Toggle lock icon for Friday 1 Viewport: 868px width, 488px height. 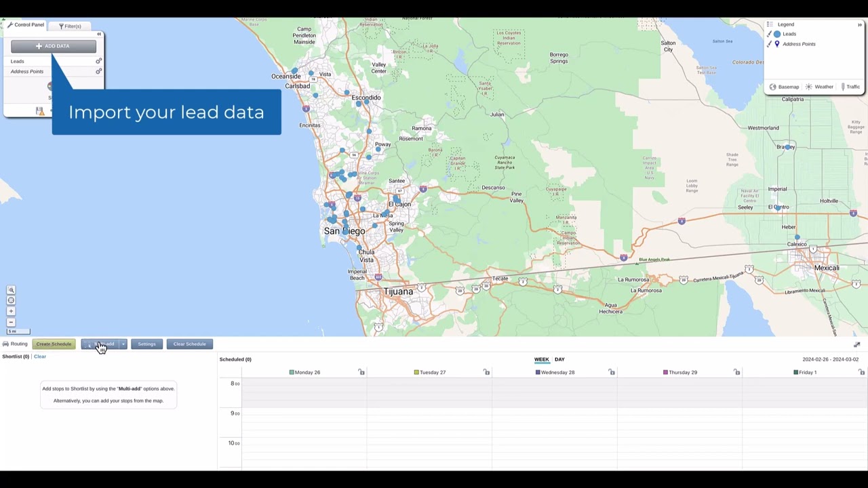[x=861, y=372]
